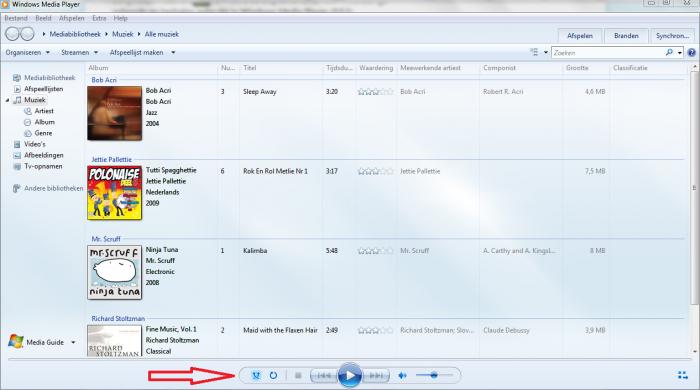This screenshot has width=700, height=390.
Task: Select Afbeeldingen in the navigation pane
Action: 38,155
